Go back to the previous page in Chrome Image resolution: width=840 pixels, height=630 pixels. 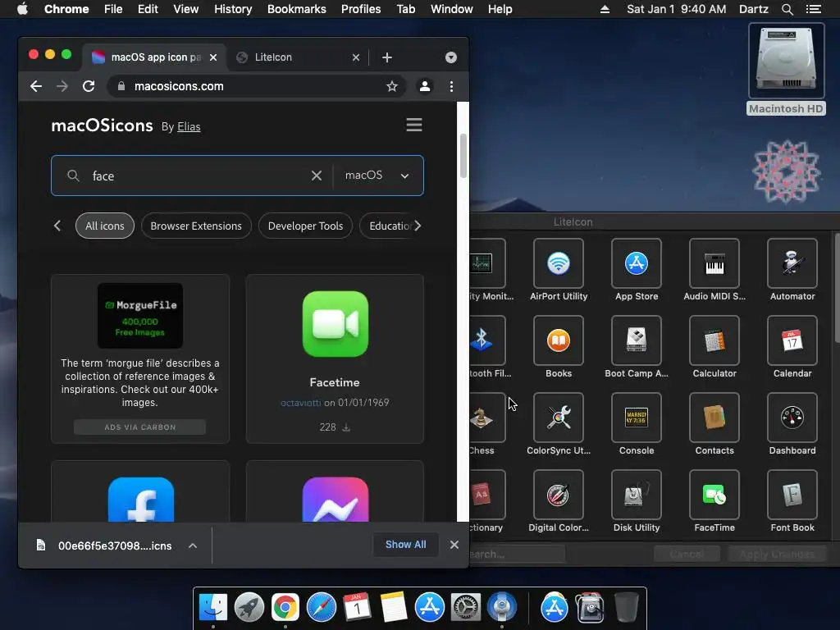(x=36, y=86)
